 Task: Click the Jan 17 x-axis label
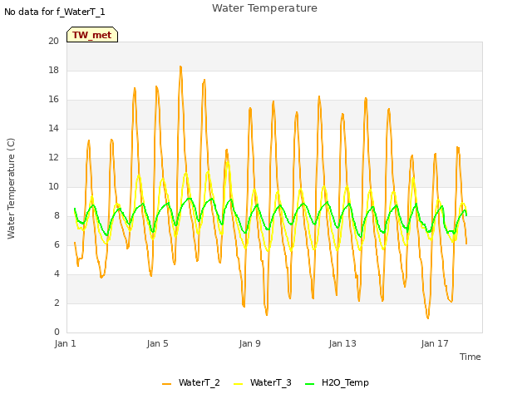click(435, 343)
